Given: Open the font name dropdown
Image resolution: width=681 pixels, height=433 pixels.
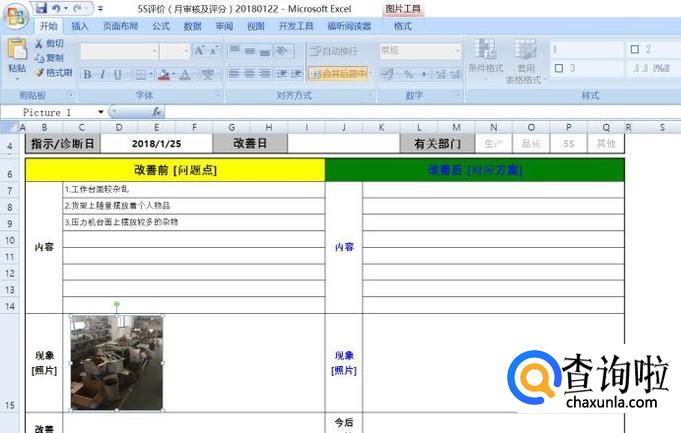Looking at the screenshot, I should [155, 51].
